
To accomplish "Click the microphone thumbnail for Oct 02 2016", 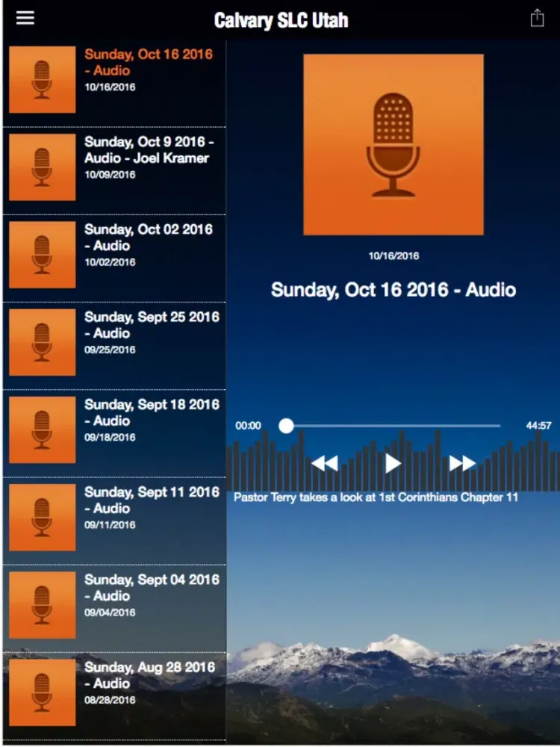I will tap(43, 255).
